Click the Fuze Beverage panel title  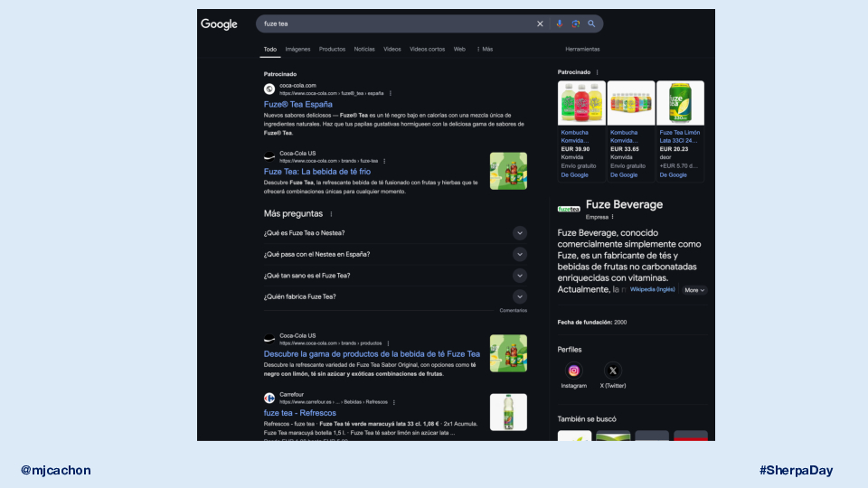624,205
